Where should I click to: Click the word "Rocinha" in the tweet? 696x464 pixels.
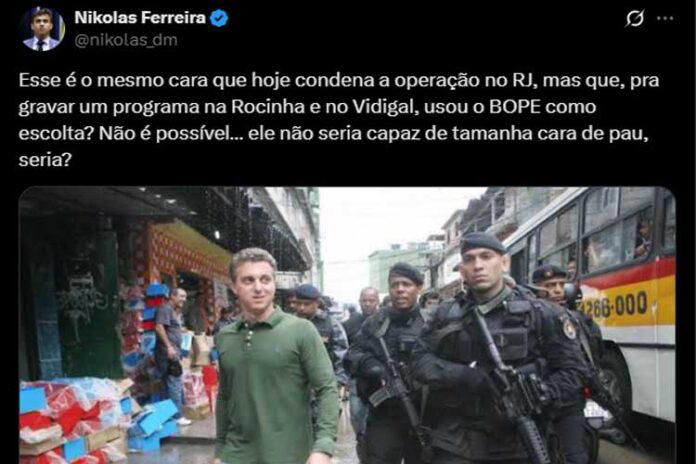pos(268,107)
